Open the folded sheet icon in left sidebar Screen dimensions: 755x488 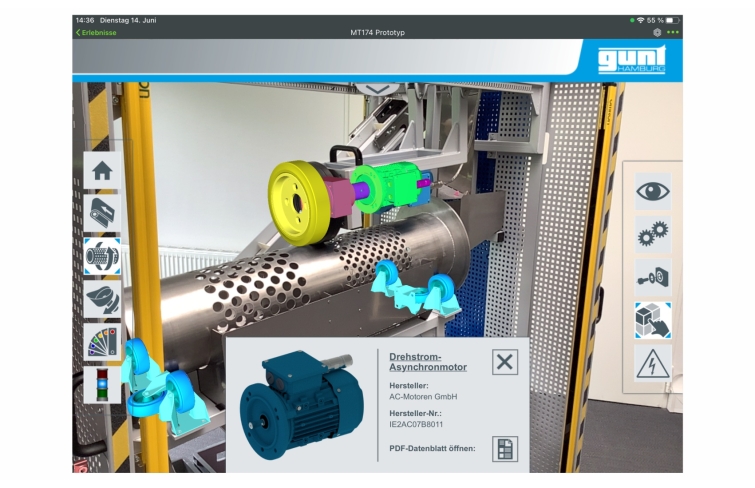102,213
